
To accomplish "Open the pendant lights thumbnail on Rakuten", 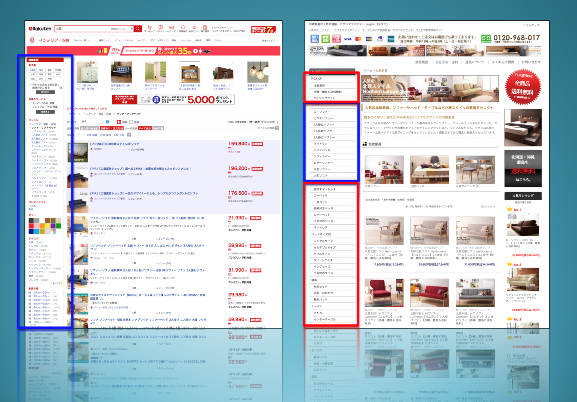I will coord(258,72).
